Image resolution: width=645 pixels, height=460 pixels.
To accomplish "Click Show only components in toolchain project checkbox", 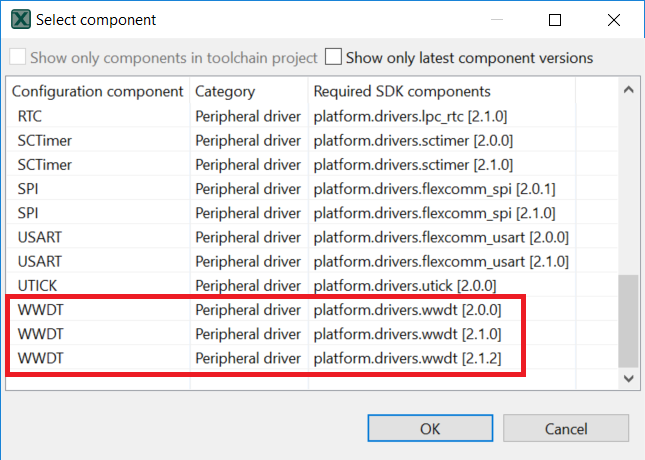I will coord(17,57).
